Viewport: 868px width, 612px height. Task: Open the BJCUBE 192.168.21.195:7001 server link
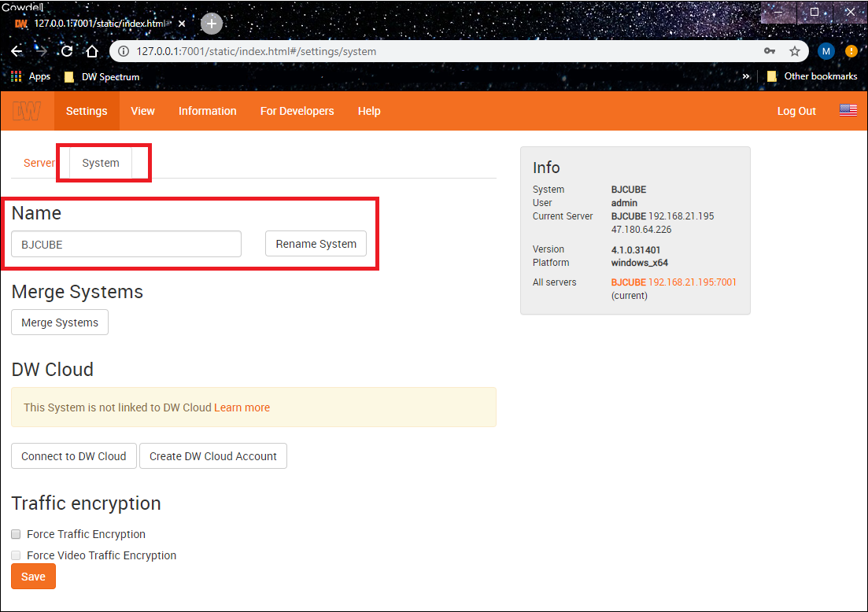[674, 282]
